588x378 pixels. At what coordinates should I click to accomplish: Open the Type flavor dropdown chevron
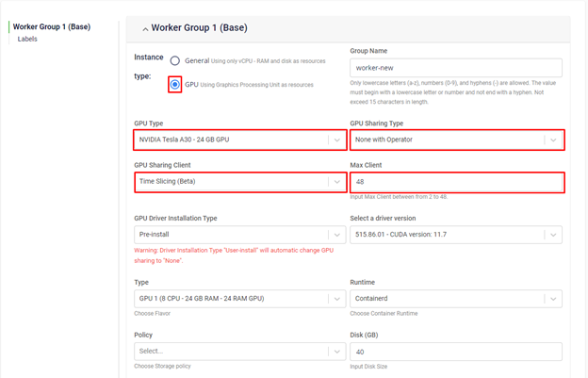(x=337, y=299)
